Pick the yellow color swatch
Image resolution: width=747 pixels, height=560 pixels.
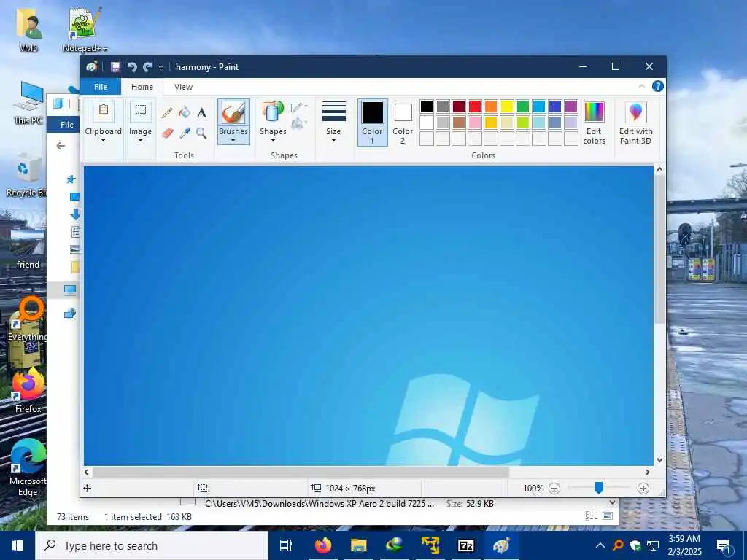point(507,106)
